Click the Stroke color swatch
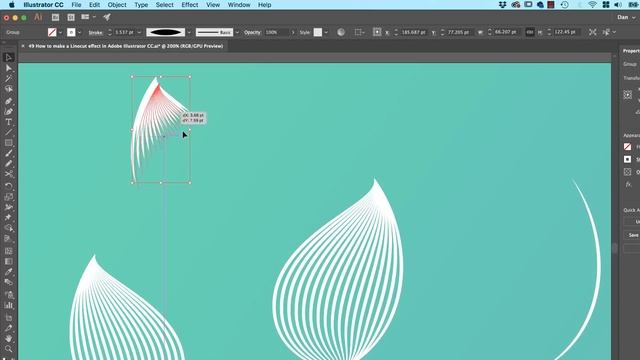This screenshot has height=360, width=640. click(x=71, y=32)
